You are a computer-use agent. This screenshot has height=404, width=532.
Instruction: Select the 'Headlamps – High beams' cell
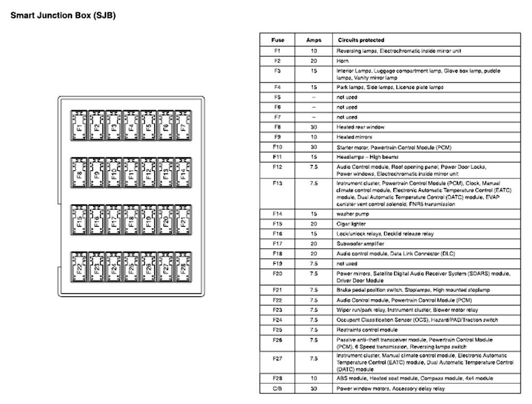[427, 157]
